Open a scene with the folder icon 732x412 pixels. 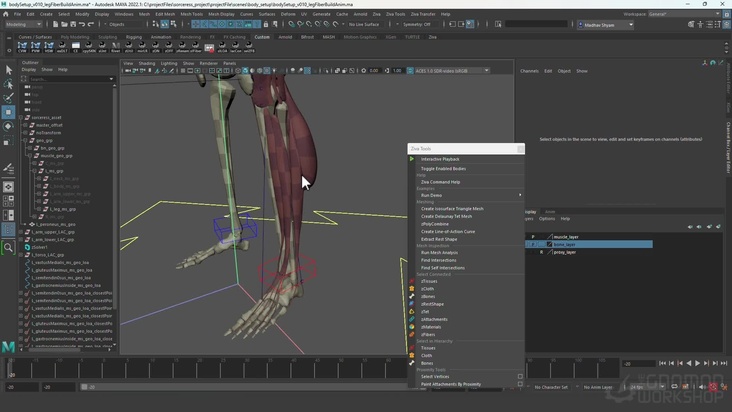(64, 24)
